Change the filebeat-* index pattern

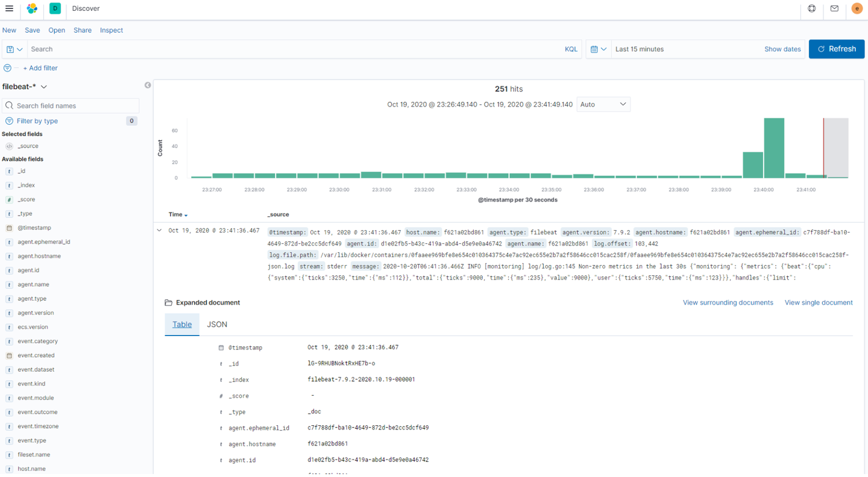(25, 87)
